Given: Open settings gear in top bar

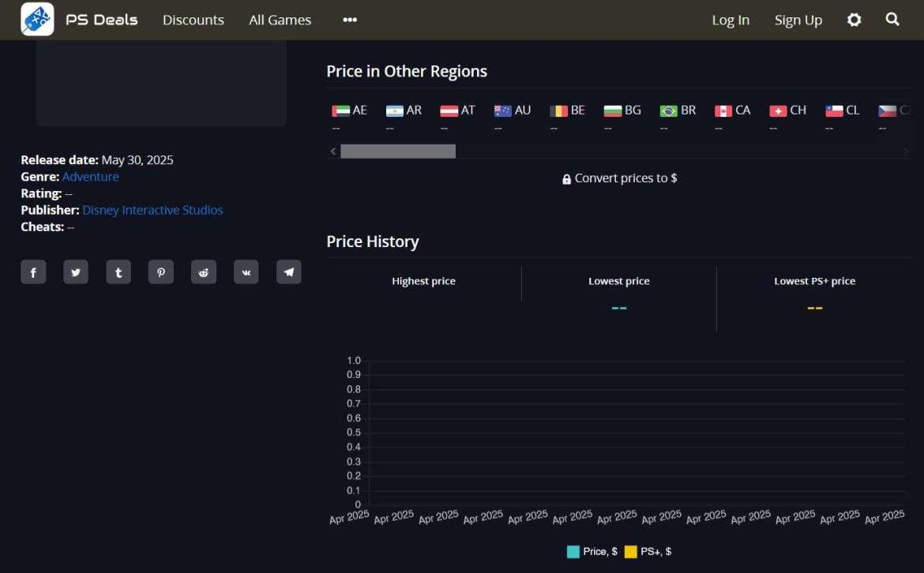Looking at the screenshot, I should point(854,20).
